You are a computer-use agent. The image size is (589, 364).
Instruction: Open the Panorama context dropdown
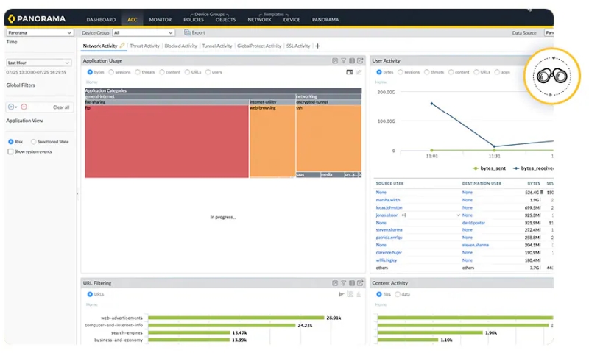40,32
